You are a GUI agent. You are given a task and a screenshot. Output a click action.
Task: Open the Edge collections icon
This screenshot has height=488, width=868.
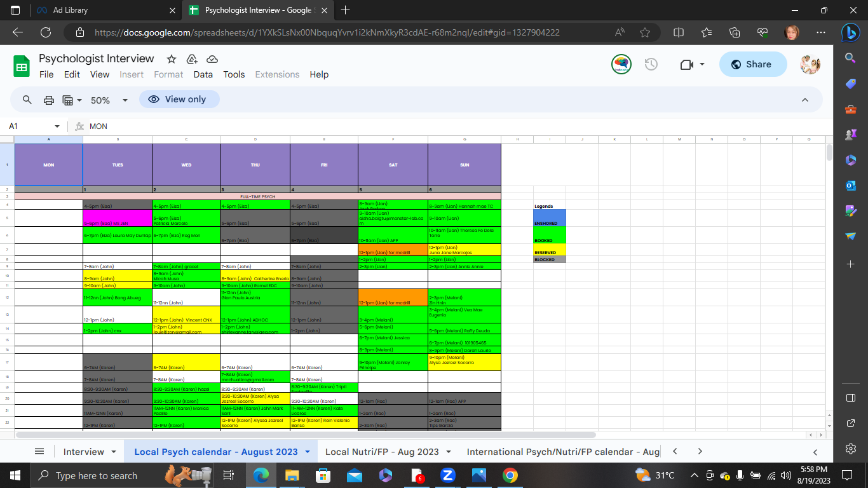pyautogui.click(x=735, y=32)
